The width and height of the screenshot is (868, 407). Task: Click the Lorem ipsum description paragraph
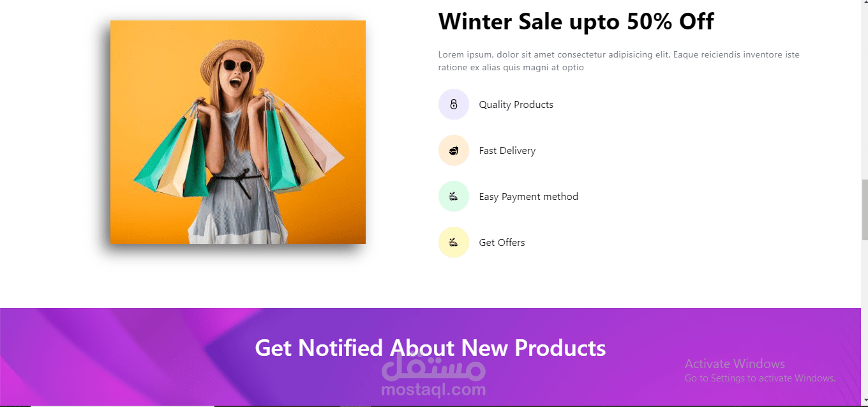click(x=618, y=61)
